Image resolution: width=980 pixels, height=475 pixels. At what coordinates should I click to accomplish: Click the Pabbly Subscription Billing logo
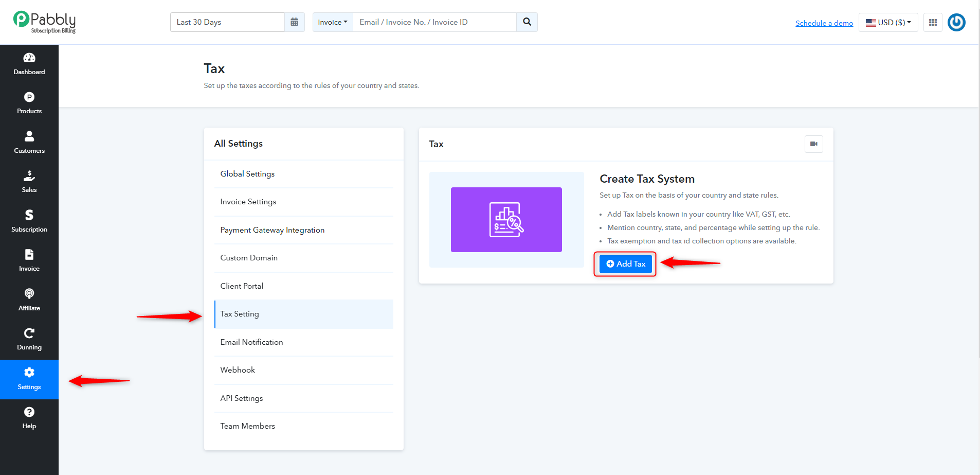[x=44, y=23]
